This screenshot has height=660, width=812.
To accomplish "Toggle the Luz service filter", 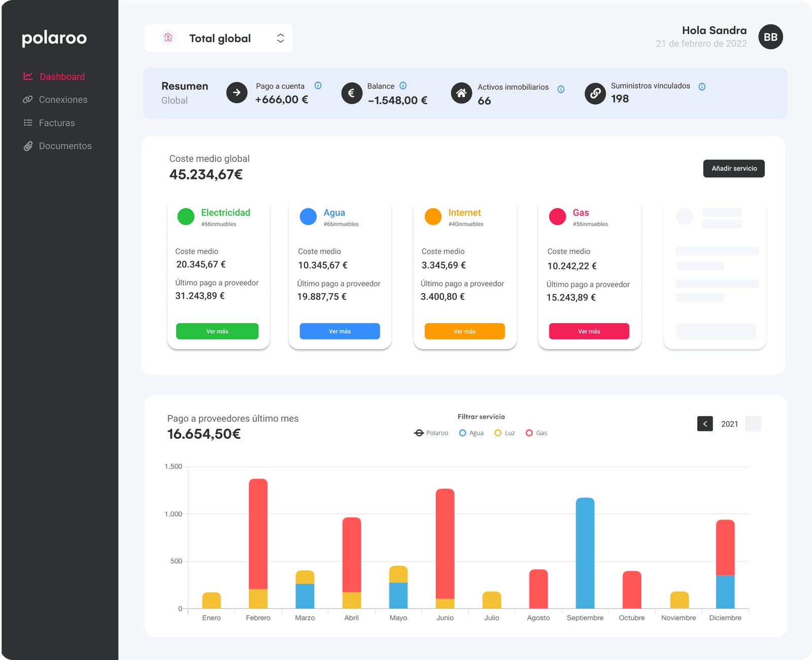I will click(x=504, y=433).
